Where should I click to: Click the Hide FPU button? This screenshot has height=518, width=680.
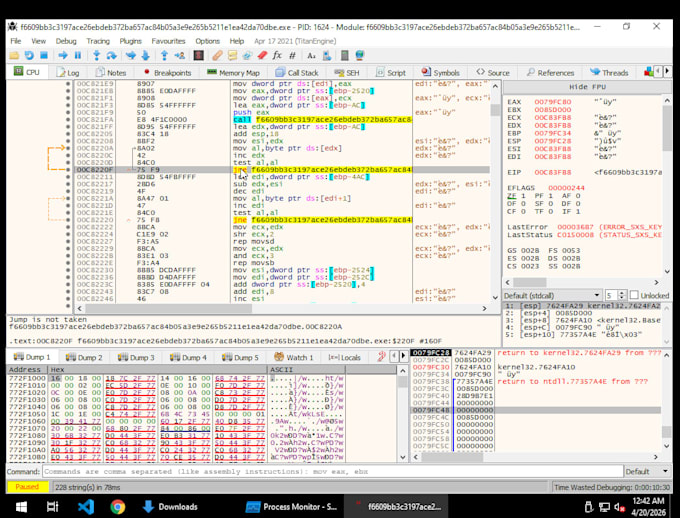tap(587, 87)
